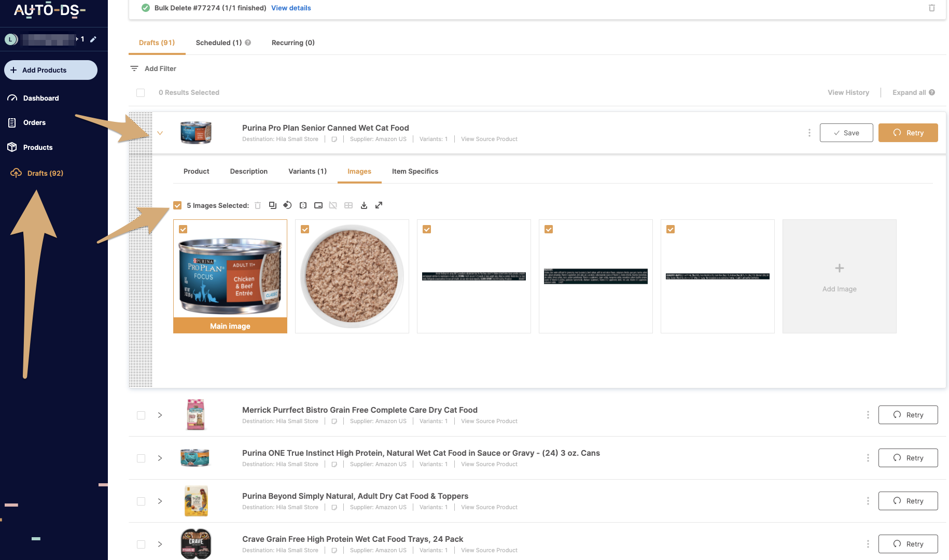This screenshot has width=949, height=560.
Task: Click the crossed-out image icon
Action: [x=333, y=205]
